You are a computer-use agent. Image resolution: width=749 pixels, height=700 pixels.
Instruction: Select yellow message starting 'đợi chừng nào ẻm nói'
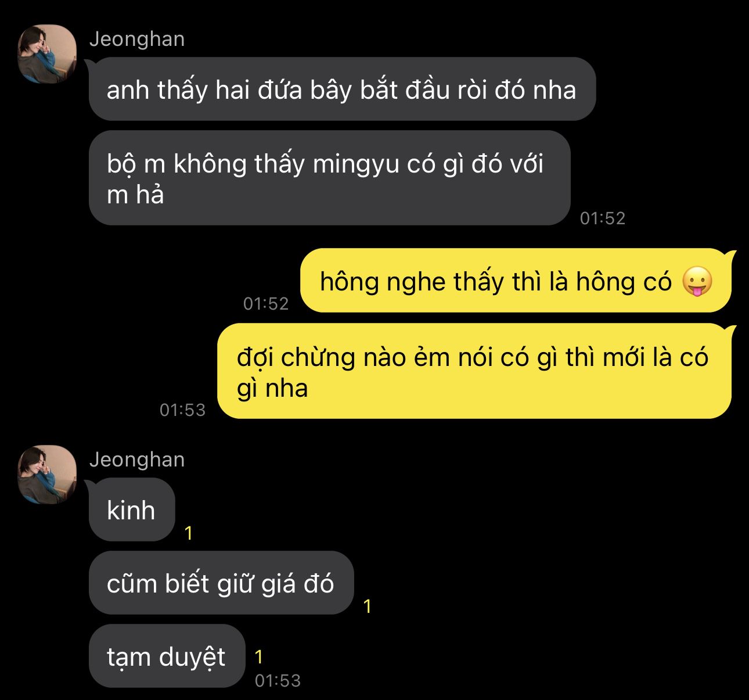click(474, 371)
